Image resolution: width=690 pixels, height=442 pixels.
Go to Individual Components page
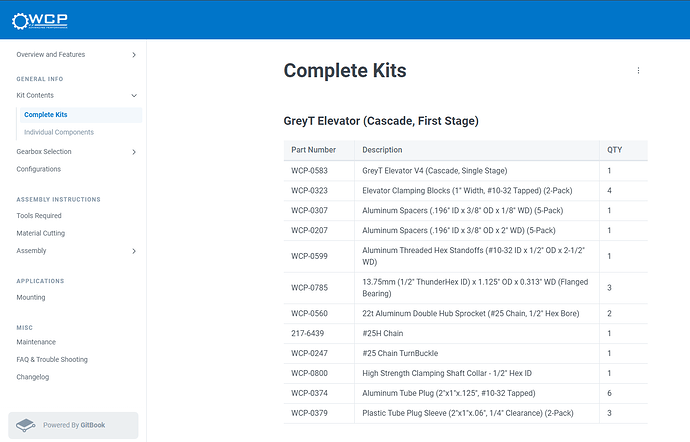click(59, 132)
